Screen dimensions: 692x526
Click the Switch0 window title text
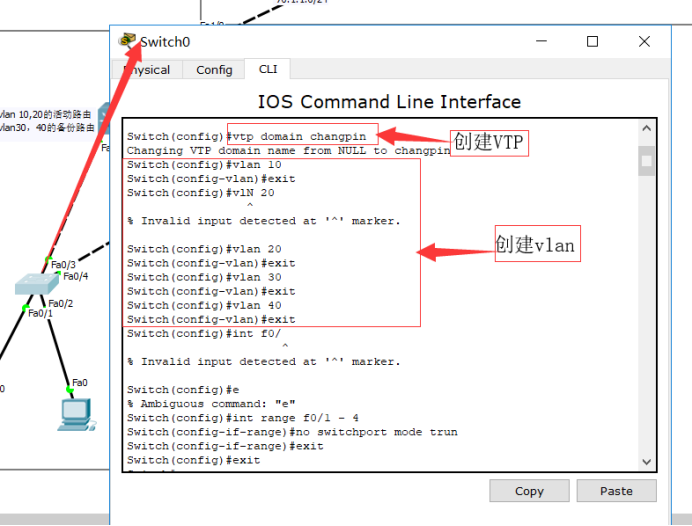click(x=165, y=42)
